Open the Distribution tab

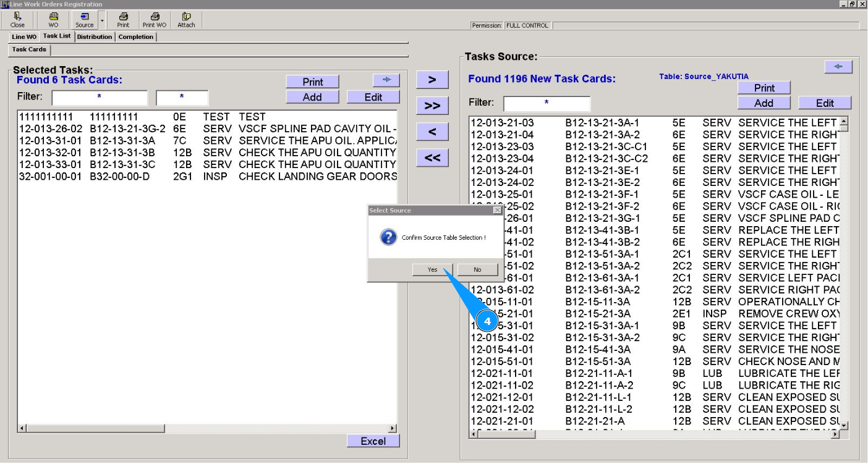(x=95, y=37)
